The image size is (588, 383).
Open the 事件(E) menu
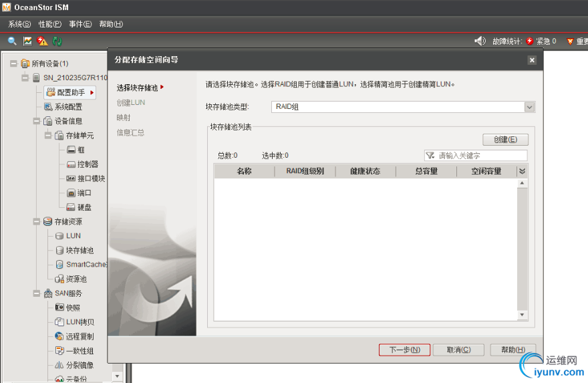(80, 24)
